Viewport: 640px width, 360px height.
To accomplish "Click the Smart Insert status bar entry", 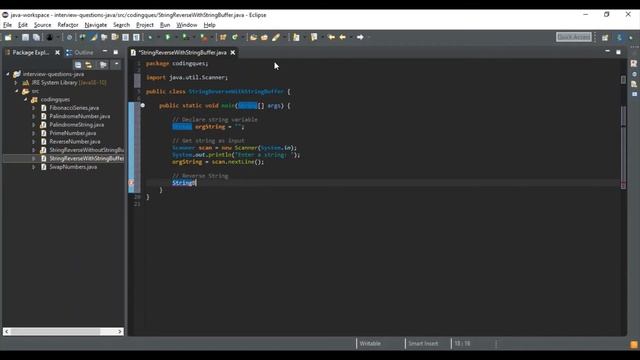I will point(423,344).
